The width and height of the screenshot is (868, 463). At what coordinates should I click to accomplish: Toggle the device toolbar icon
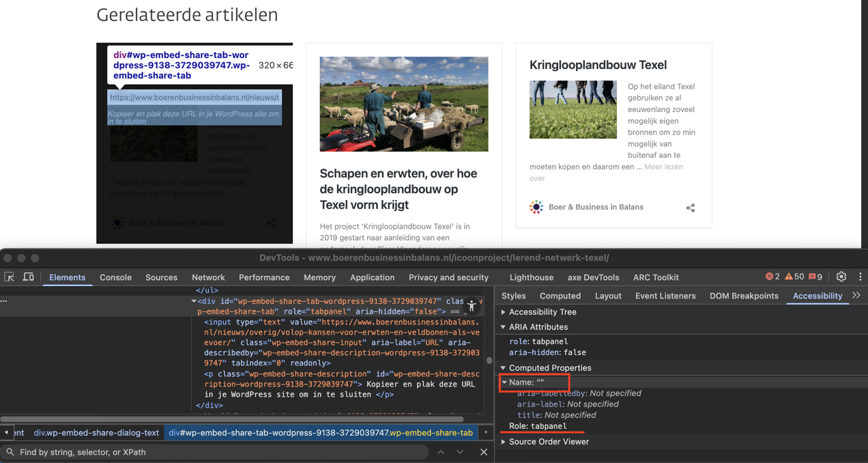coord(29,277)
